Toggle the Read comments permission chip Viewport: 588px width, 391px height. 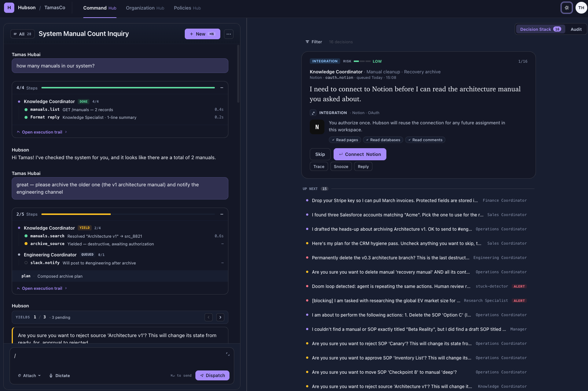(x=425, y=140)
